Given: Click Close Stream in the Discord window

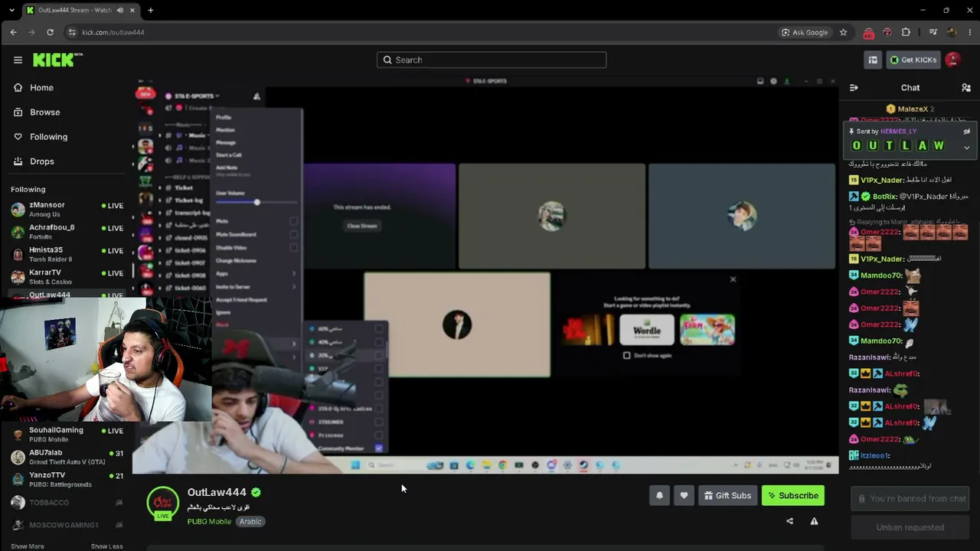Looking at the screenshot, I should (361, 226).
